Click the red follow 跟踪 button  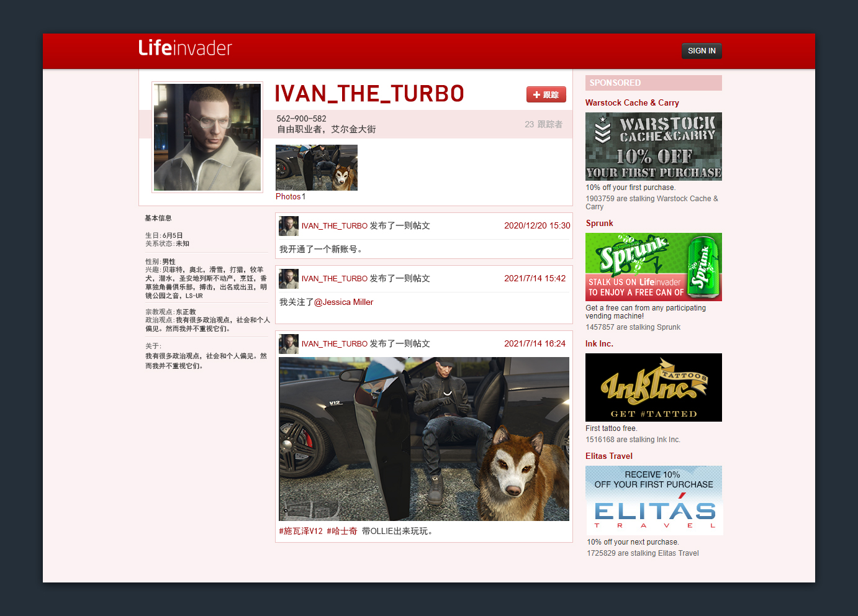(x=546, y=94)
